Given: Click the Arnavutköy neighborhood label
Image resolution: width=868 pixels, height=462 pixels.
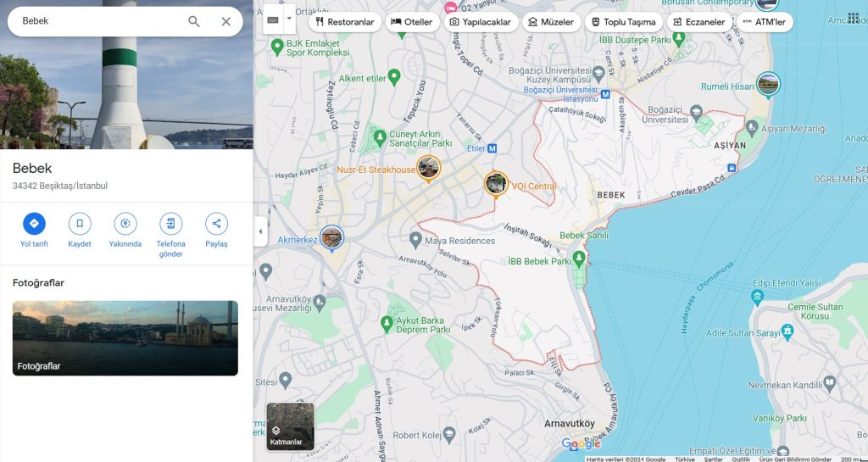Looking at the screenshot, I should 569,424.
